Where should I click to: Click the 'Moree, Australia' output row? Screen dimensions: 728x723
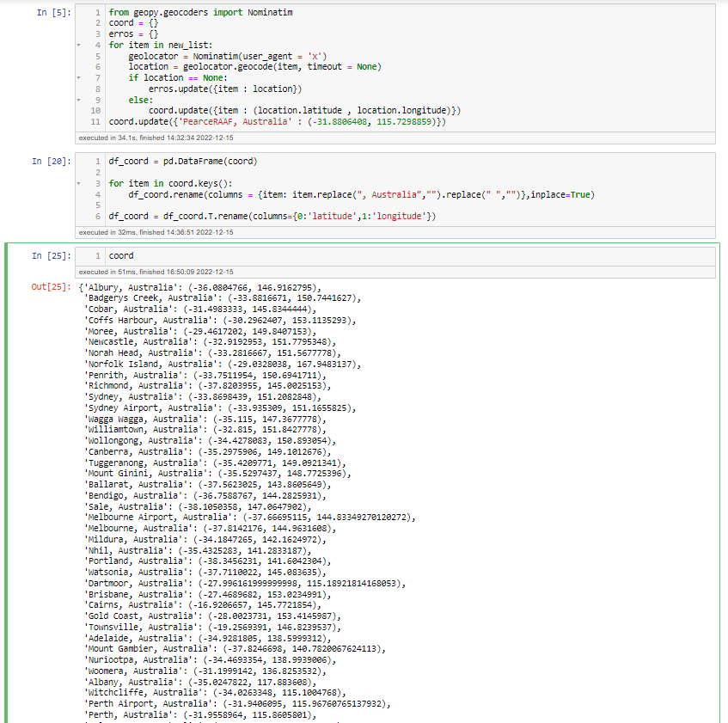point(200,332)
